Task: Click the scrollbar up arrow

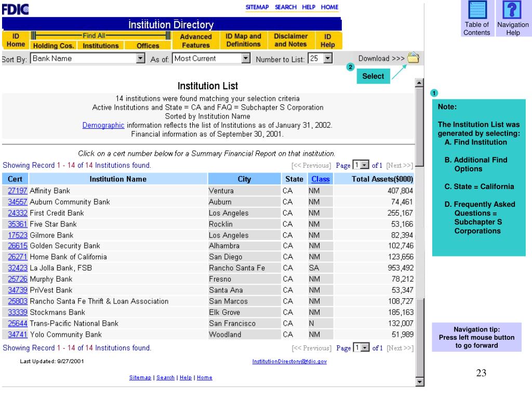Action: [419, 83]
